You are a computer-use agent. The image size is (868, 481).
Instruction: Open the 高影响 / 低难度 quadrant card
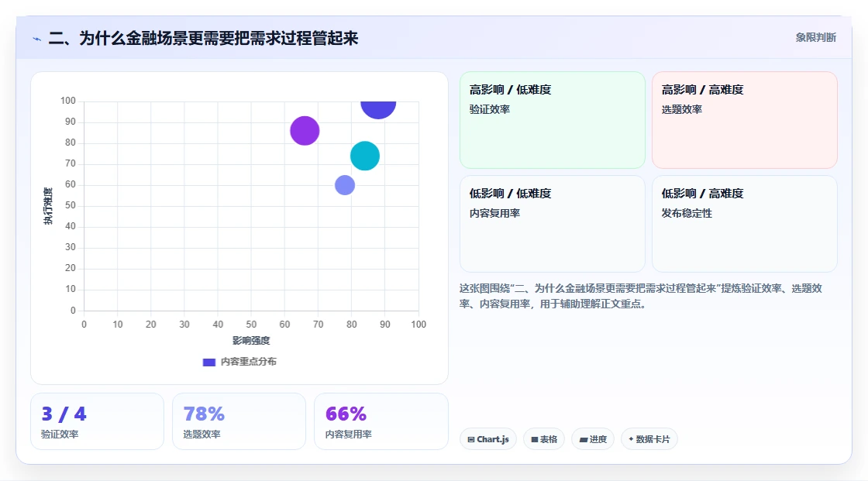click(x=553, y=119)
